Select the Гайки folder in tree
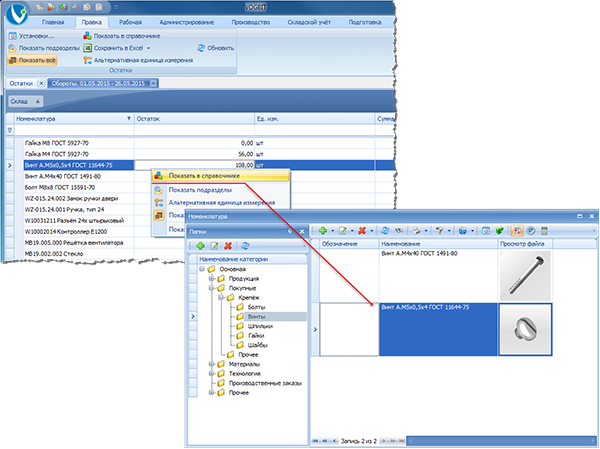 click(256, 336)
